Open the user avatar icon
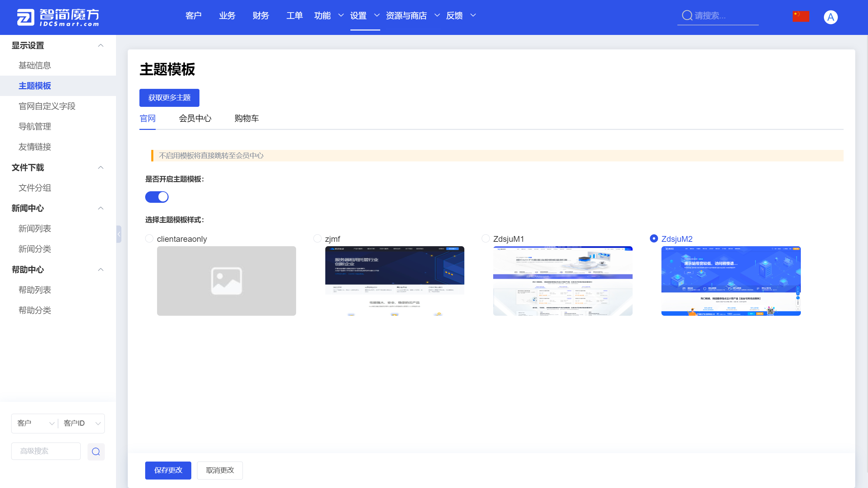Image resolution: width=868 pixels, height=488 pixels. pyautogui.click(x=830, y=17)
